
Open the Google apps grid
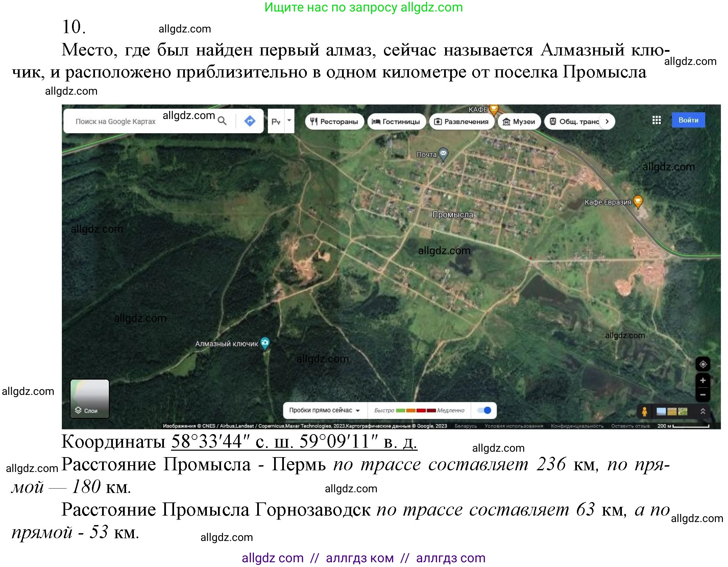(656, 120)
